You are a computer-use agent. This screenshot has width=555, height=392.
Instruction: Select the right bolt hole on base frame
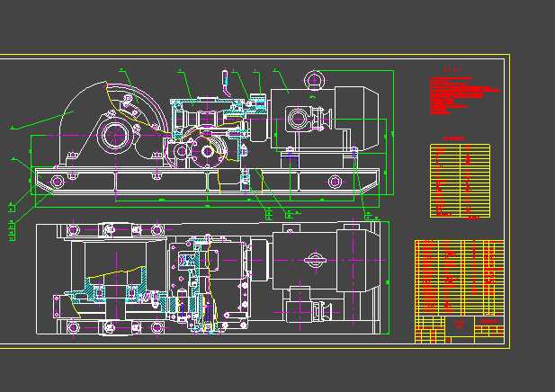point(335,182)
